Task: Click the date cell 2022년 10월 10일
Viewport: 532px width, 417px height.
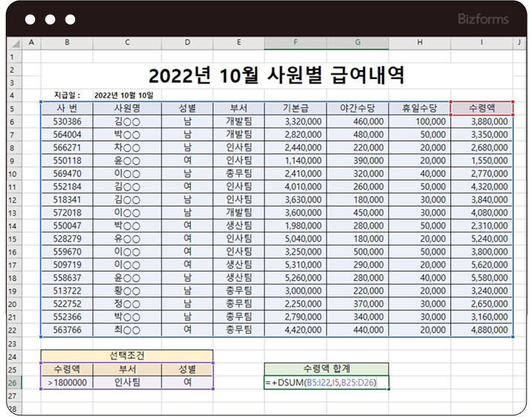Action: (124, 95)
